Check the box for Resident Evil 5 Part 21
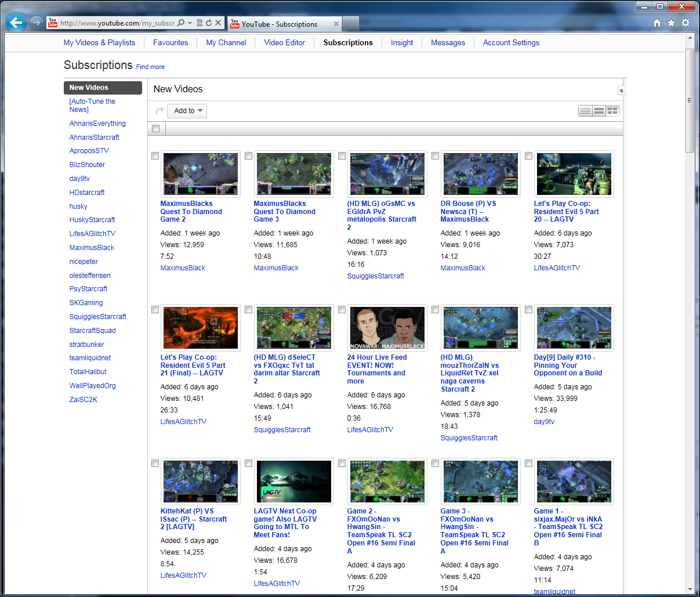Screen dimensions: 700x597 [x=155, y=310]
